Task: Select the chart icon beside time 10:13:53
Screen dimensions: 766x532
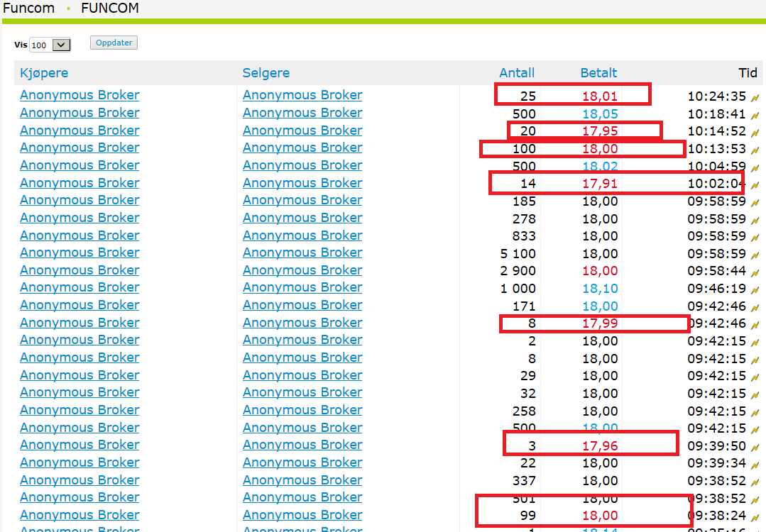Action: 755,150
